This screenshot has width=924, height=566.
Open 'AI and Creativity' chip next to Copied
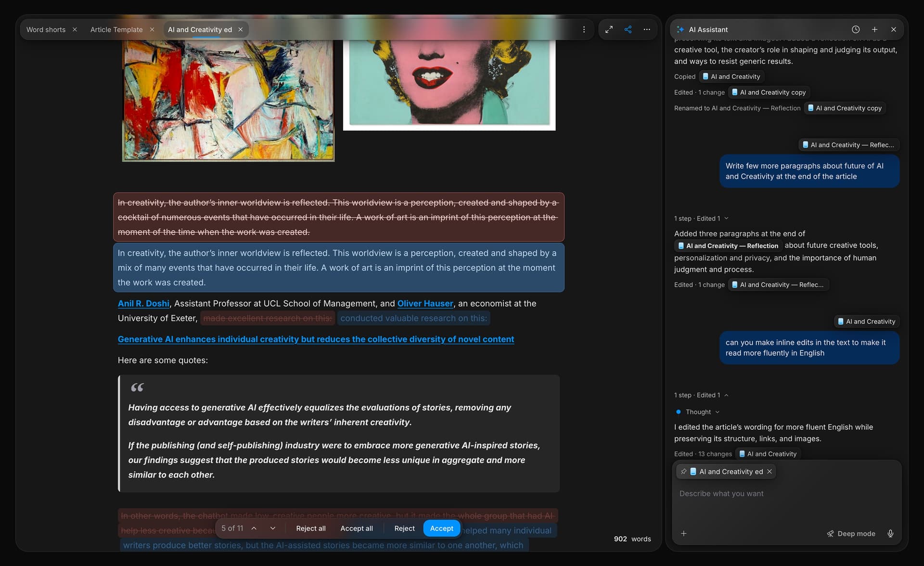[x=731, y=77]
